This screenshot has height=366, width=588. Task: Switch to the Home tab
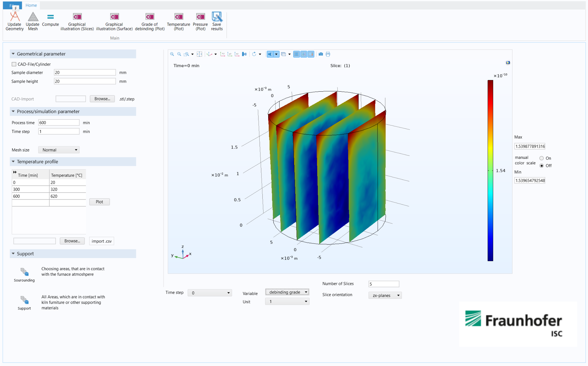point(31,5)
